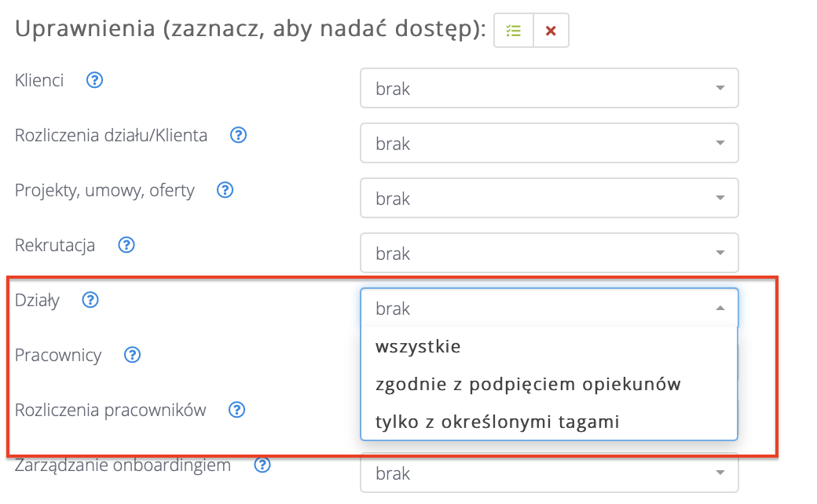Show help for Rozliczenia pracowników
Image resolution: width=817 pixels, height=504 pixels.
(x=237, y=410)
